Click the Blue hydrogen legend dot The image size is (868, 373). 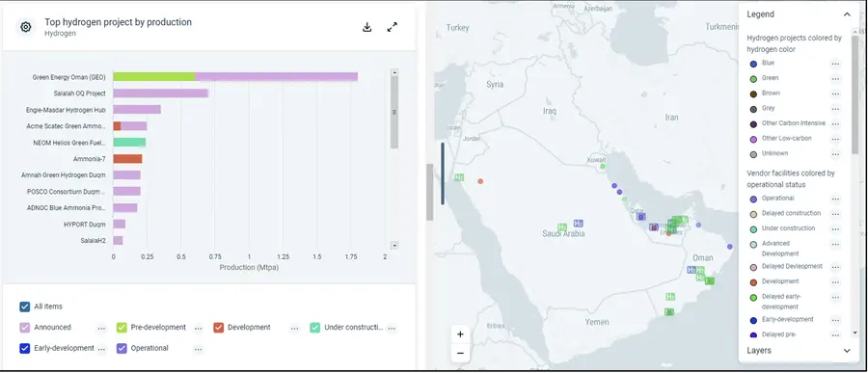(x=753, y=65)
